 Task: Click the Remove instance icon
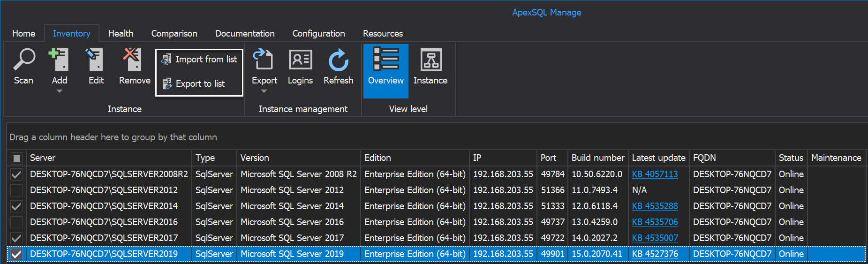pos(133,60)
